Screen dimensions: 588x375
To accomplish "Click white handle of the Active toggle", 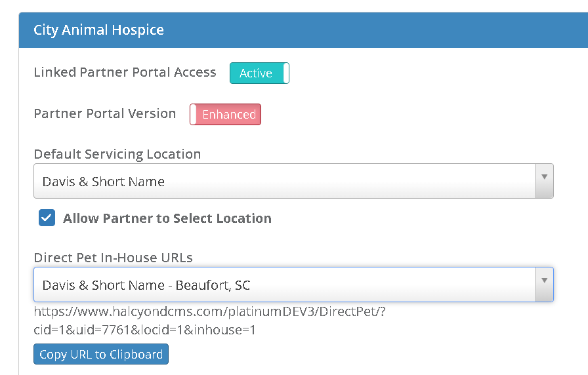I will (285, 73).
